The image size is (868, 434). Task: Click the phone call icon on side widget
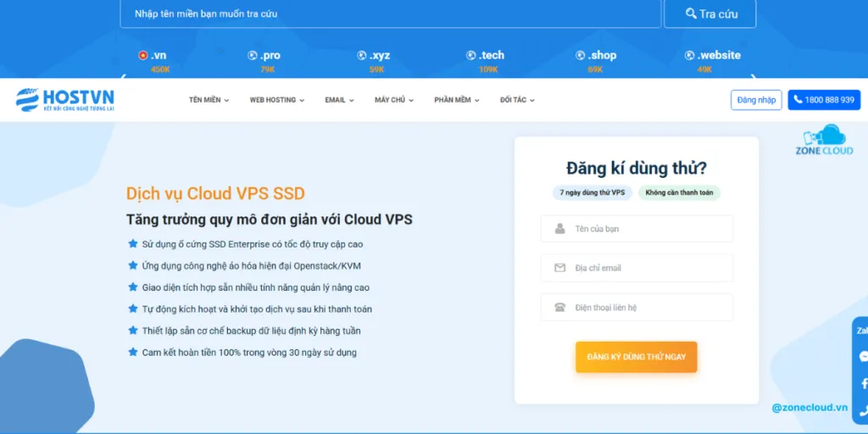[x=864, y=411]
